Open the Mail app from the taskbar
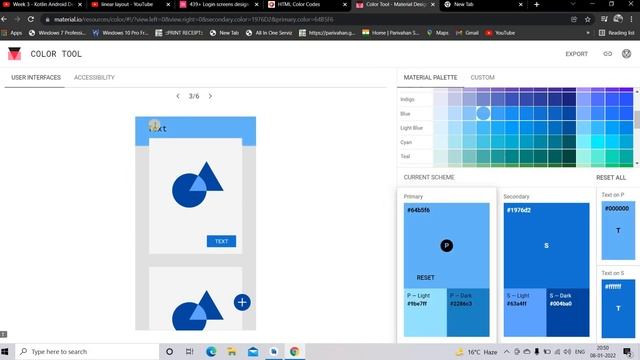Screen dimensions: 640x360 253,351
